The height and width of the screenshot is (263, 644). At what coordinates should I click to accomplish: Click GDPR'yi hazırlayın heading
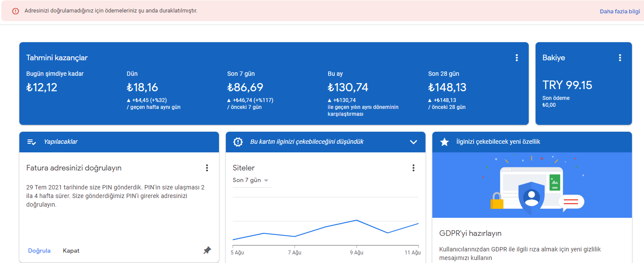(x=470, y=233)
